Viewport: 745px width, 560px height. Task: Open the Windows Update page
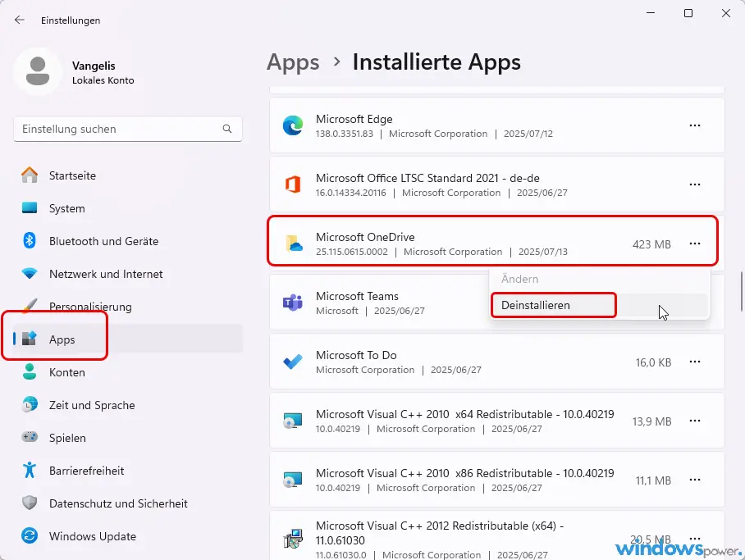[x=128, y=535]
